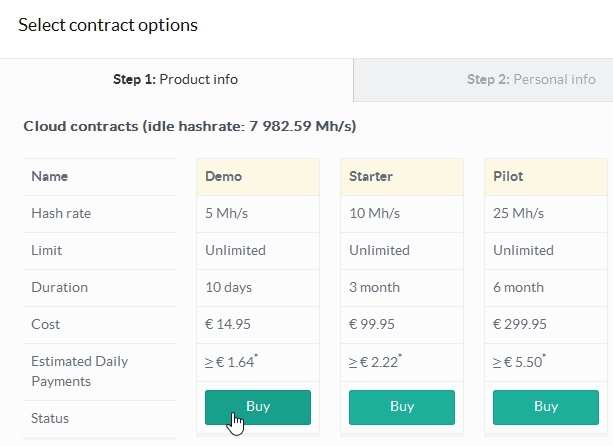Click the Estimated Daily Payments row label
The height and width of the screenshot is (446, 613).
tap(80, 371)
